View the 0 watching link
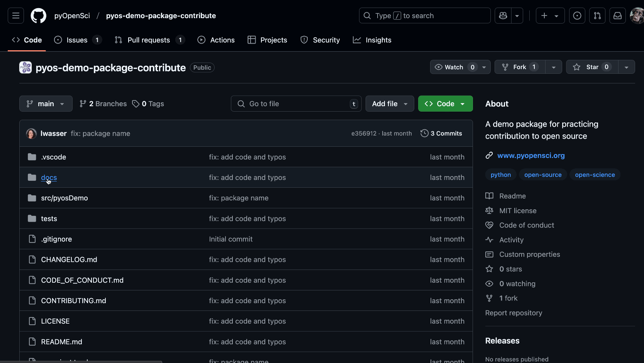This screenshot has width=644, height=363. (510, 283)
